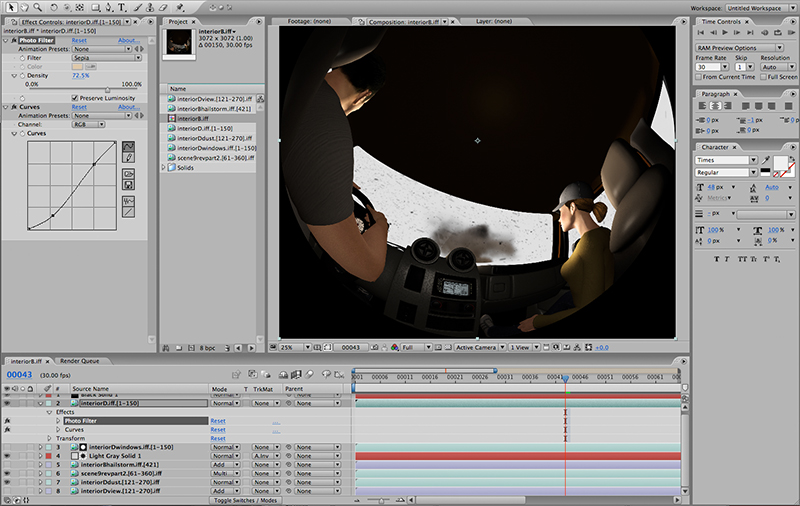Toggle visibility of Light Gray Solid 1 layer

7,456
